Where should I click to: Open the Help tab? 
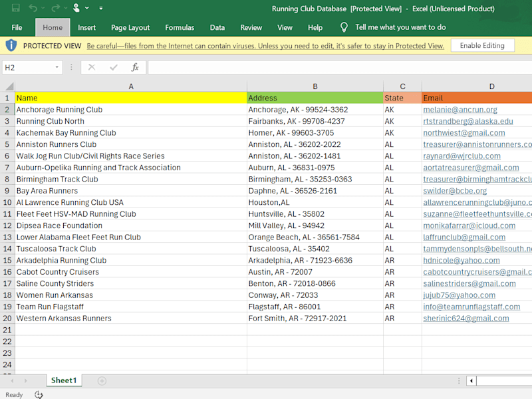pyautogui.click(x=315, y=27)
